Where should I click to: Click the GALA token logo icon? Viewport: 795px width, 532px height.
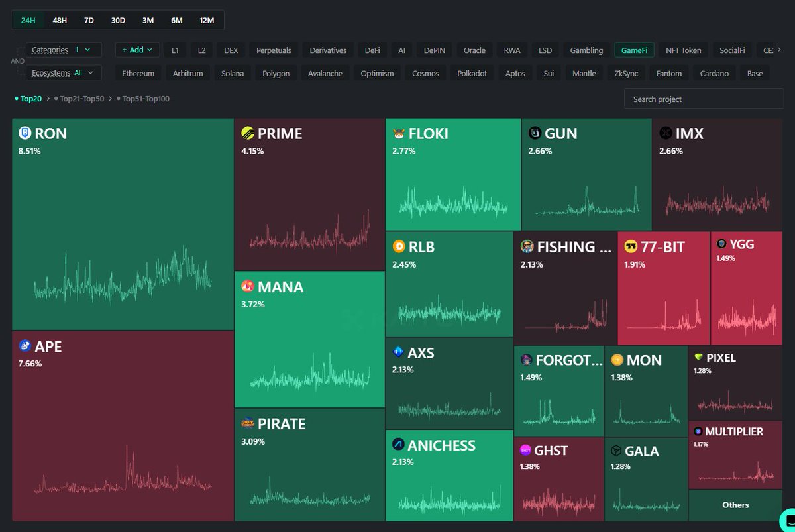point(617,451)
